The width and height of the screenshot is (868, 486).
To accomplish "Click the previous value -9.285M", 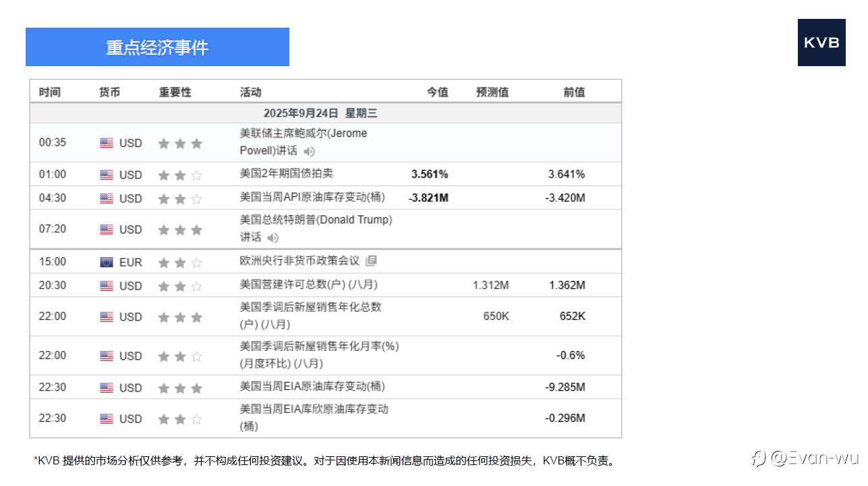I will [x=565, y=387].
